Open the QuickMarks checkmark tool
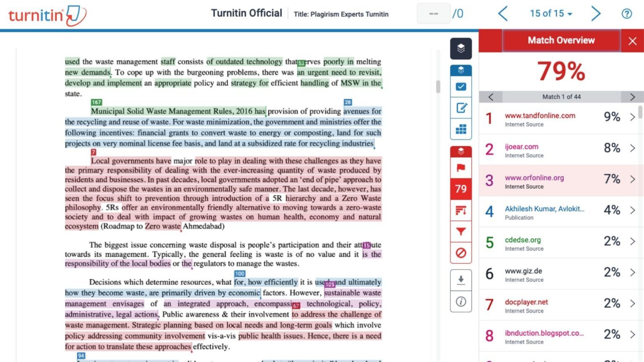644x362 pixels. tap(461, 87)
